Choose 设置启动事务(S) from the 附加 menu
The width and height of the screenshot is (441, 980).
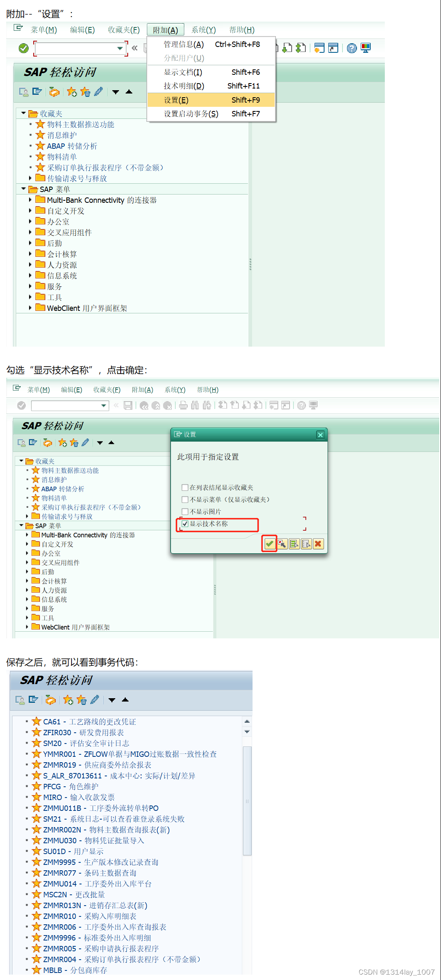[x=211, y=114]
